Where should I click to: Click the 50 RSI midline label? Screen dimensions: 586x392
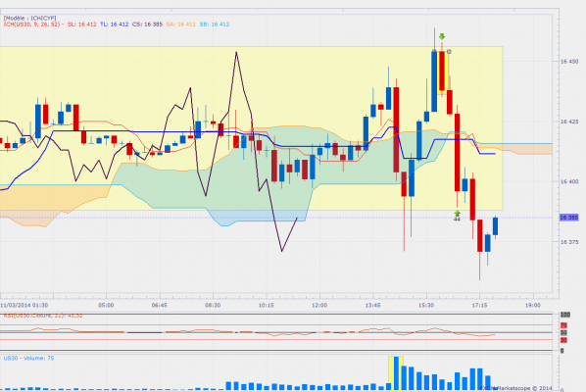coord(563,332)
